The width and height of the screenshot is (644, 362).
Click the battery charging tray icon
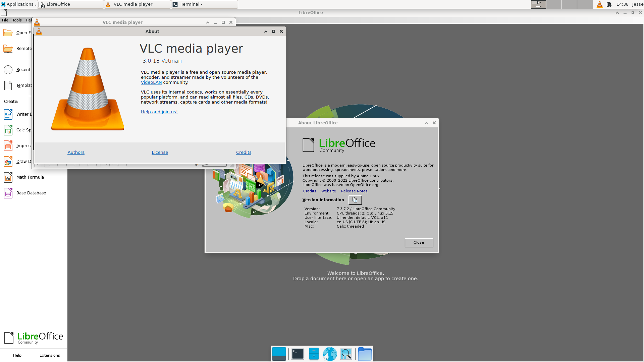[609, 4]
